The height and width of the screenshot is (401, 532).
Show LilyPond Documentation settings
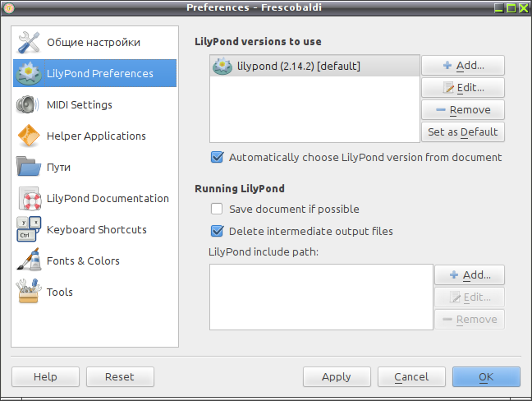94,198
